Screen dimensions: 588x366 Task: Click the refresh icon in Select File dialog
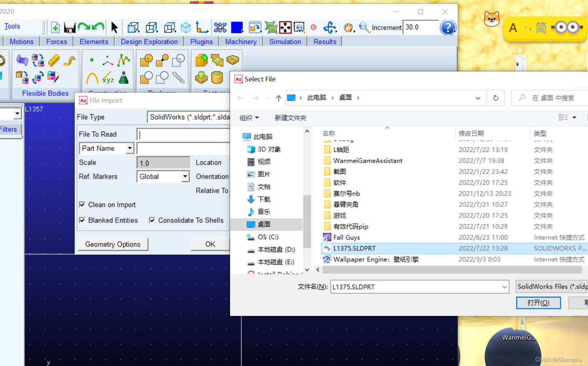pos(496,98)
